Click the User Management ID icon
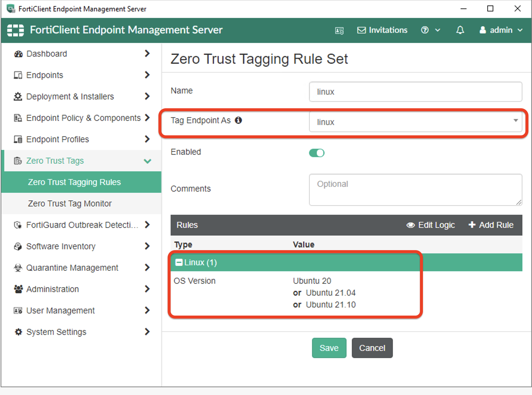The image size is (532, 395). [18, 311]
